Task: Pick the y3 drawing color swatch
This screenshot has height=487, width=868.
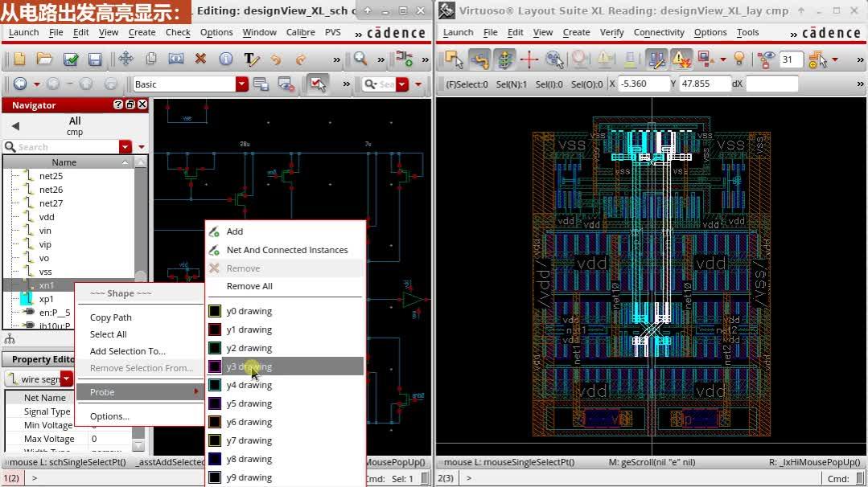Action: 215,366
